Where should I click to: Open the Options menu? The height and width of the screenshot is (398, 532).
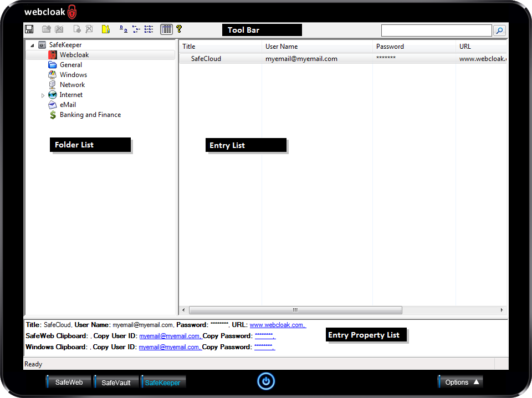click(461, 382)
